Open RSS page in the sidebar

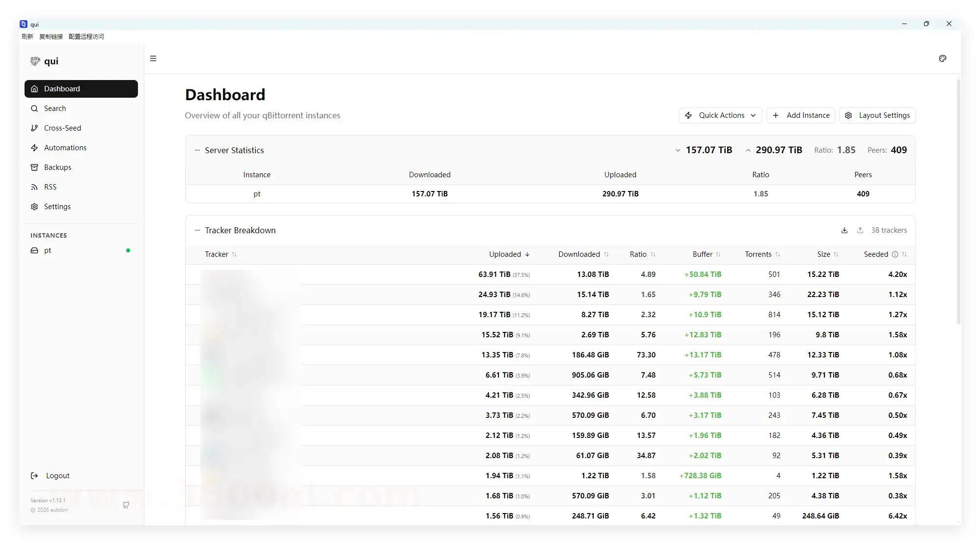pos(50,187)
